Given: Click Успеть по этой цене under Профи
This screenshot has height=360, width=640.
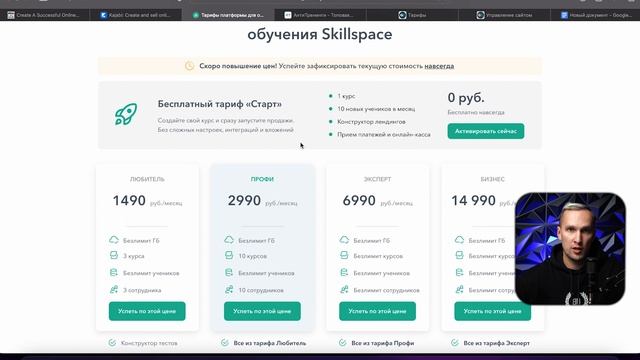Looking at the screenshot, I should 262,311.
